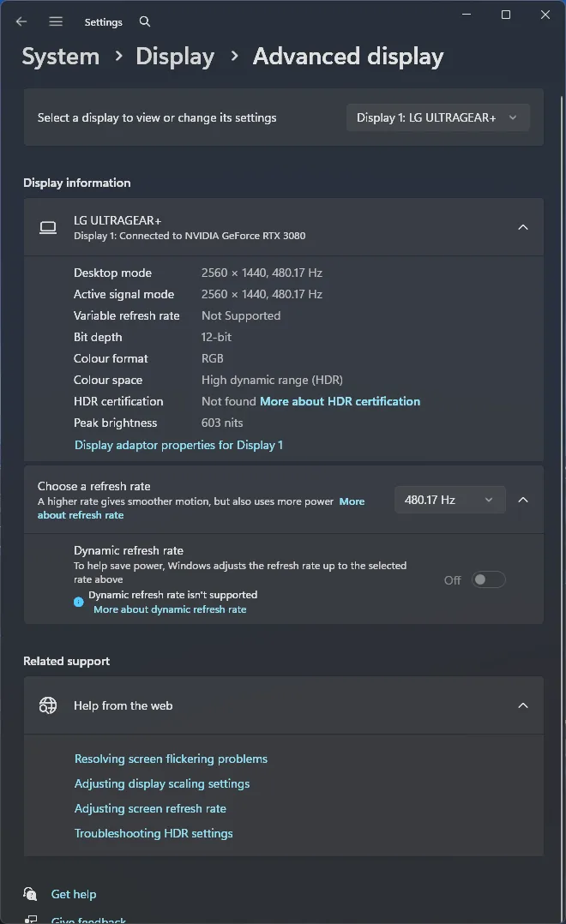The width and height of the screenshot is (566, 924).
Task: Open More about HDR certification link
Action: point(340,401)
